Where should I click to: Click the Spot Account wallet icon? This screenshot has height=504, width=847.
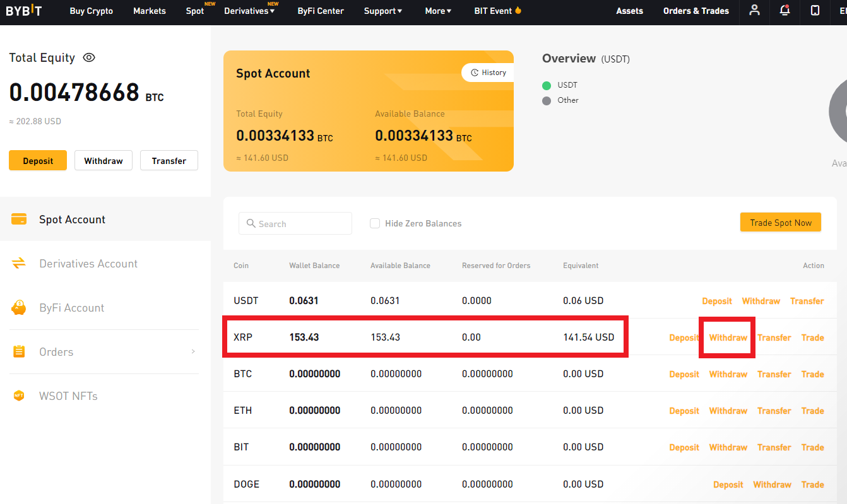pyautogui.click(x=19, y=220)
